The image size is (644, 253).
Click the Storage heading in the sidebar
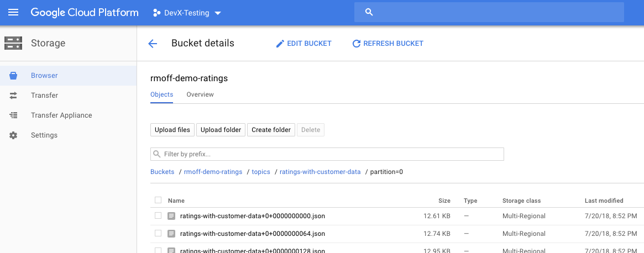pyautogui.click(x=48, y=43)
